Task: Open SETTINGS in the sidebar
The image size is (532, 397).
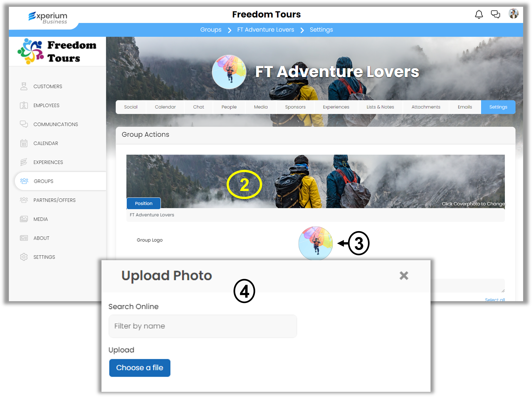Action: click(44, 257)
